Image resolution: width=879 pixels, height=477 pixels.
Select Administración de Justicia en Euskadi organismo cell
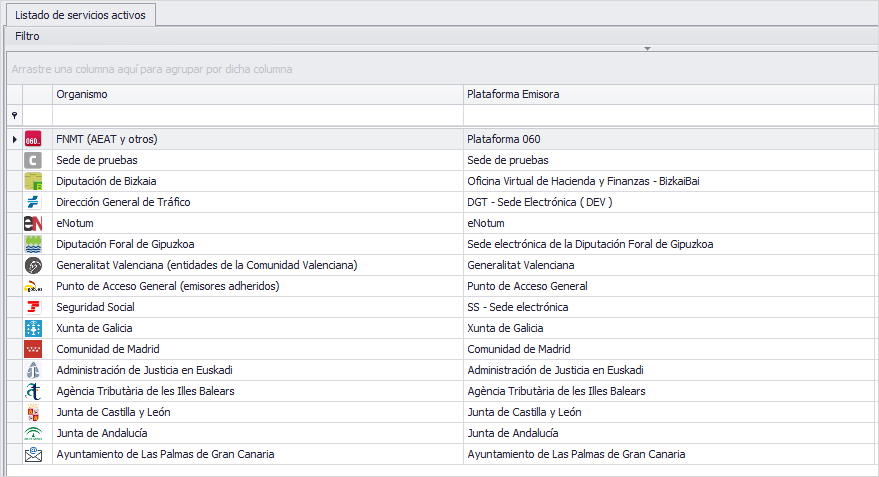258,371
